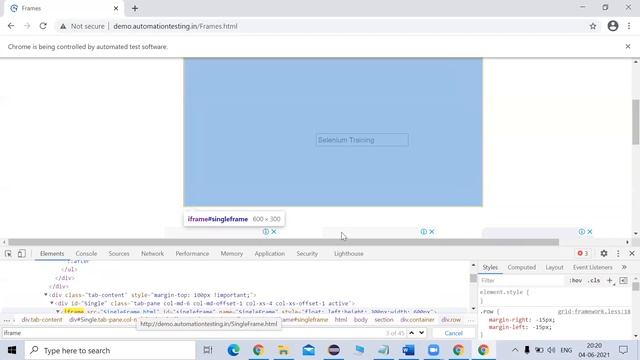Show more Styles pane tabs chevron

[x=624, y=267]
